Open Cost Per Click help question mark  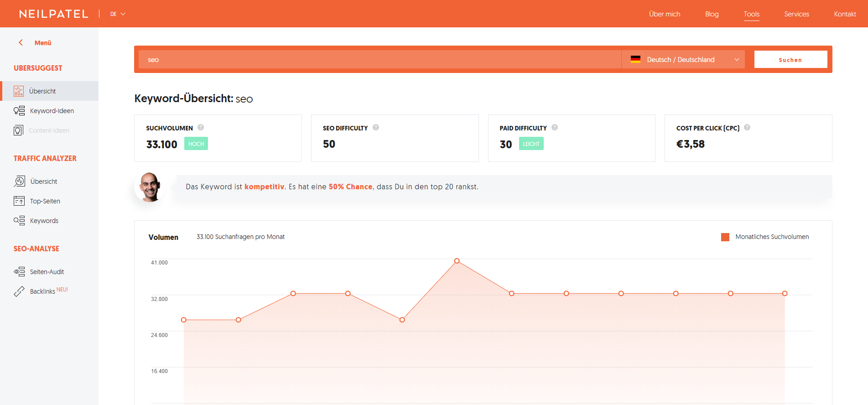point(747,128)
